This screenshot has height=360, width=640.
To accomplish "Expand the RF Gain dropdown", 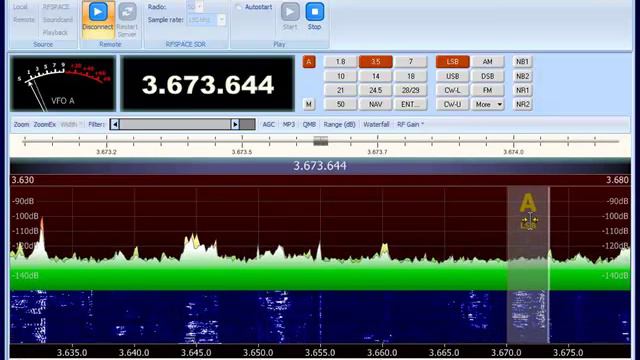I will pos(410,124).
